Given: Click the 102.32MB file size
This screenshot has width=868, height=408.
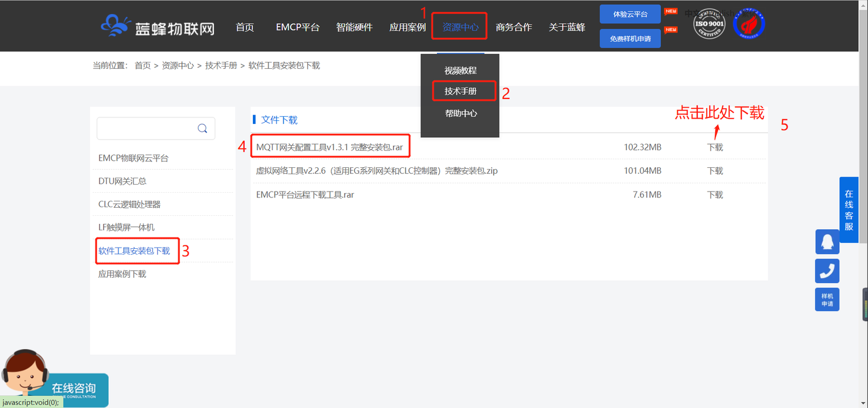Looking at the screenshot, I should [x=642, y=147].
